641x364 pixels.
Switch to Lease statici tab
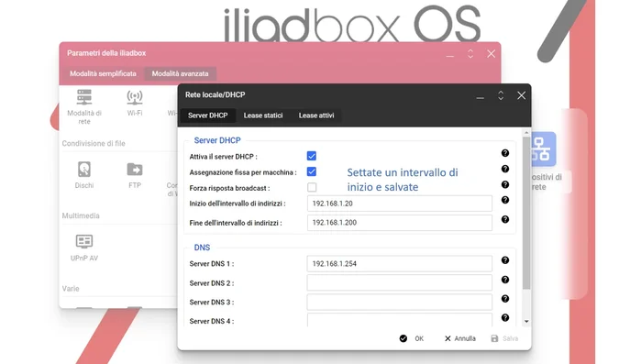[263, 116]
